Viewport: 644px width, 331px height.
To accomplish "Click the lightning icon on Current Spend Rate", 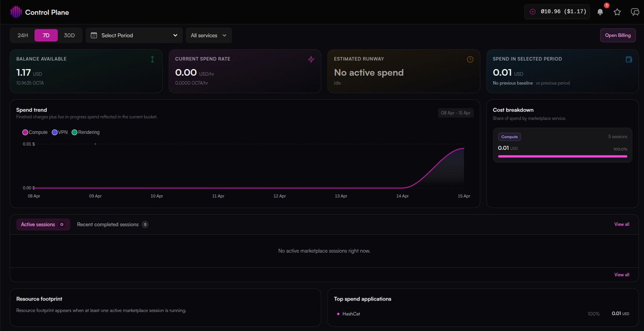I will pyautogui.click(x=311, y=59).
